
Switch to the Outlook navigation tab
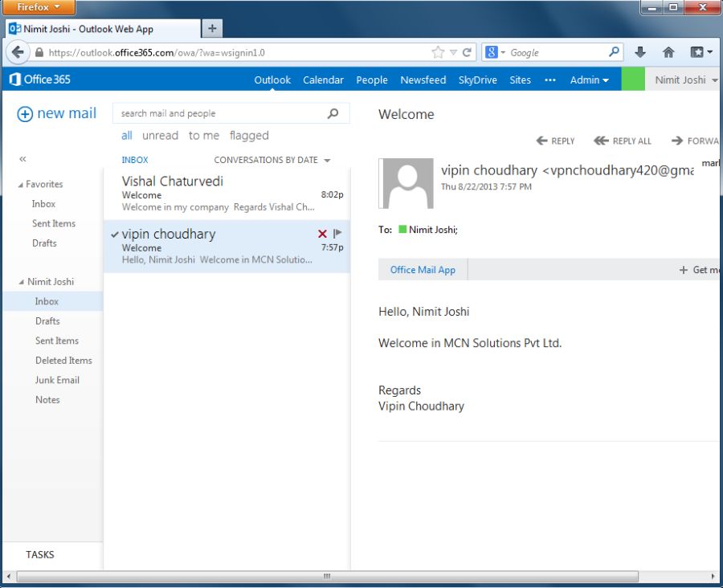tap(272, 80)
